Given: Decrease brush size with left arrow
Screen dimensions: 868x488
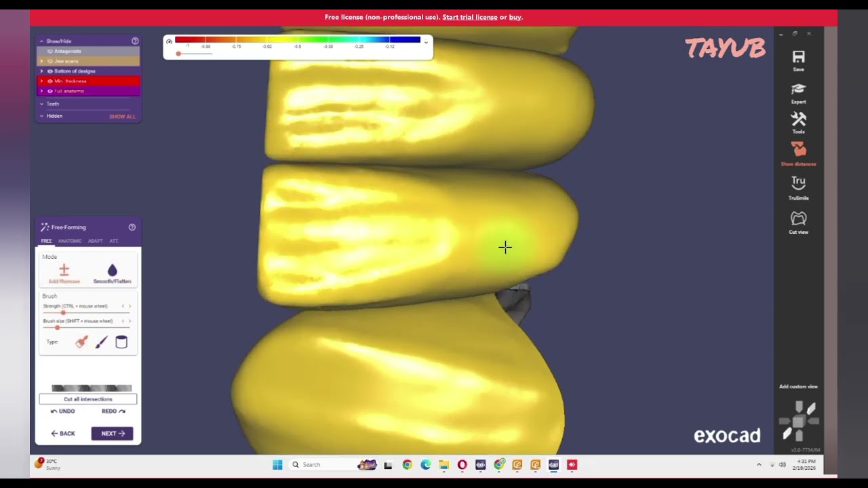Looking at the screenshot, I should click(123, 321).
